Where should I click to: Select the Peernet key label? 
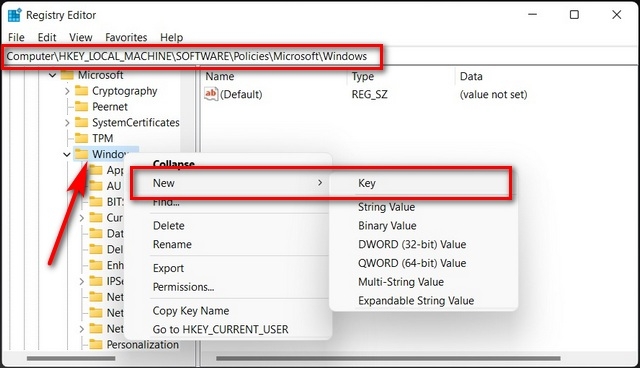[110, 106]
